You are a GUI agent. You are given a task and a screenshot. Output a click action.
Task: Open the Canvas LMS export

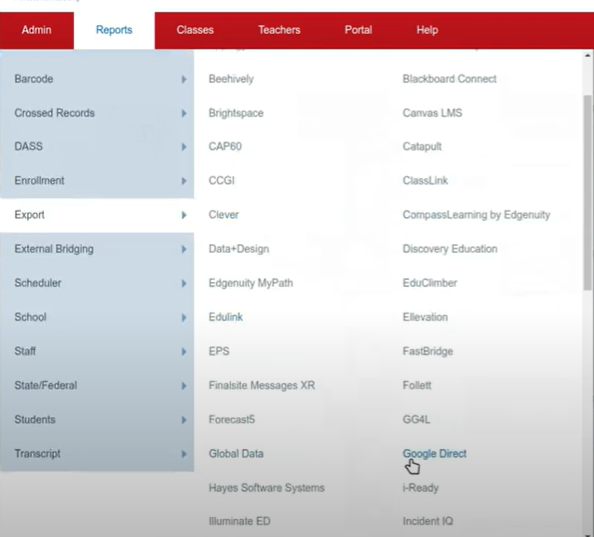432,113
